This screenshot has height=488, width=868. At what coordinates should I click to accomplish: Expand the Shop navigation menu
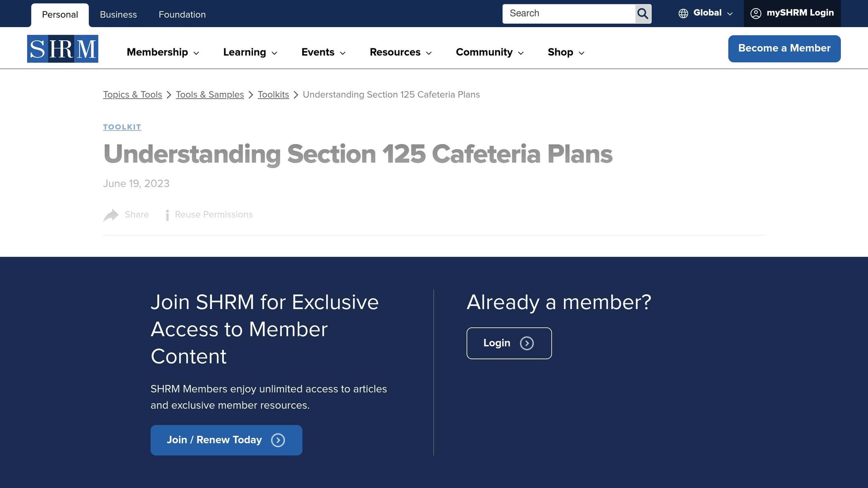click(566, 52)
